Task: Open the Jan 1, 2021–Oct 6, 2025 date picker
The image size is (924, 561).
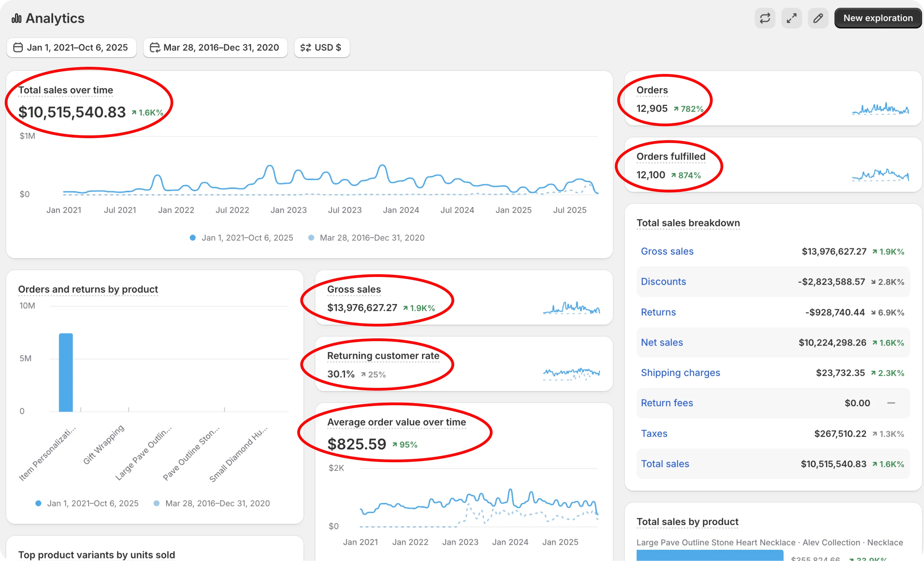Action: (71, 48)
